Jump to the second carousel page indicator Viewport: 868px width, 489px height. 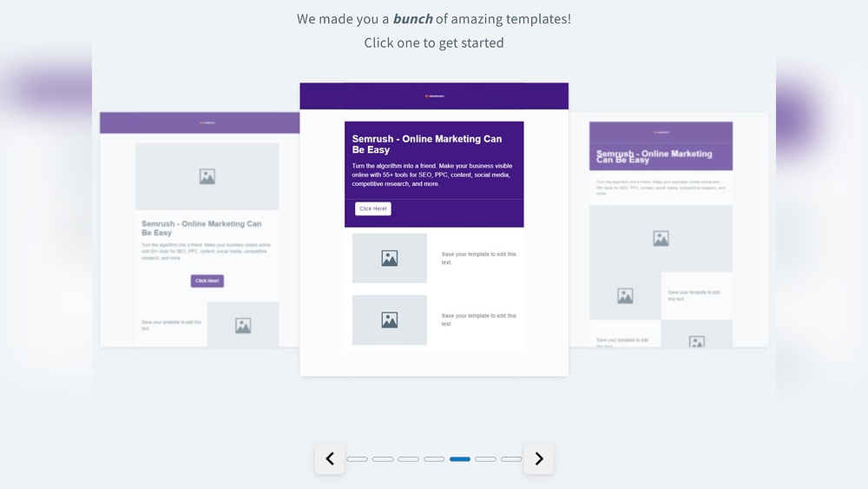[x=383, y=459]
